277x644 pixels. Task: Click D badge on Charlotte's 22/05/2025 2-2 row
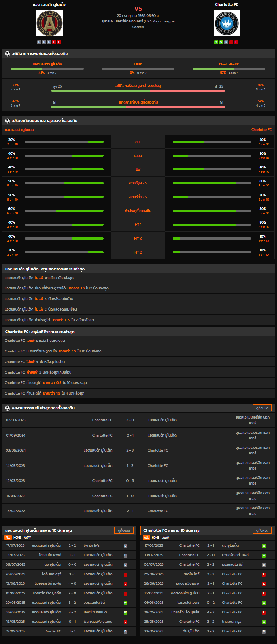(264, 632)
